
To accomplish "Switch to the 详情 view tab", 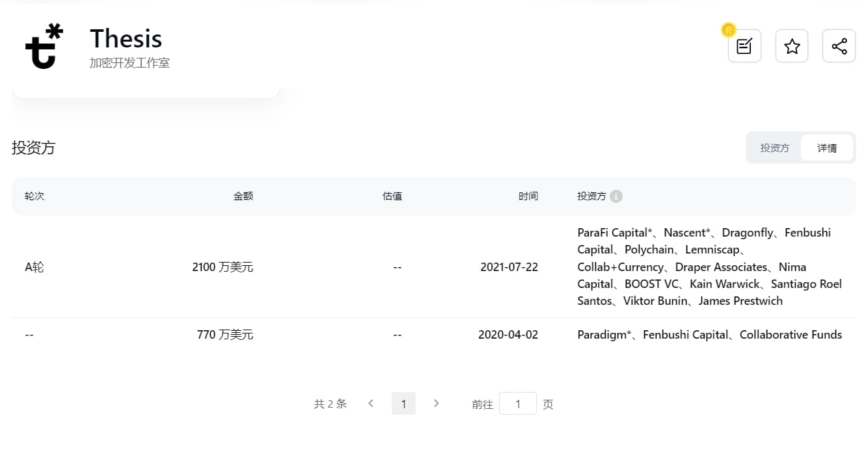I will pyautogui.click(x=827, y=148).
